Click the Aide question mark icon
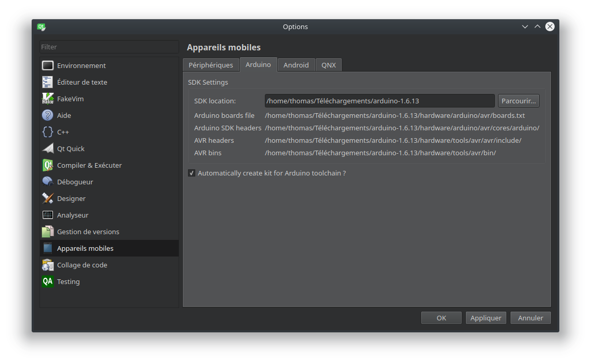 (47, 115)
